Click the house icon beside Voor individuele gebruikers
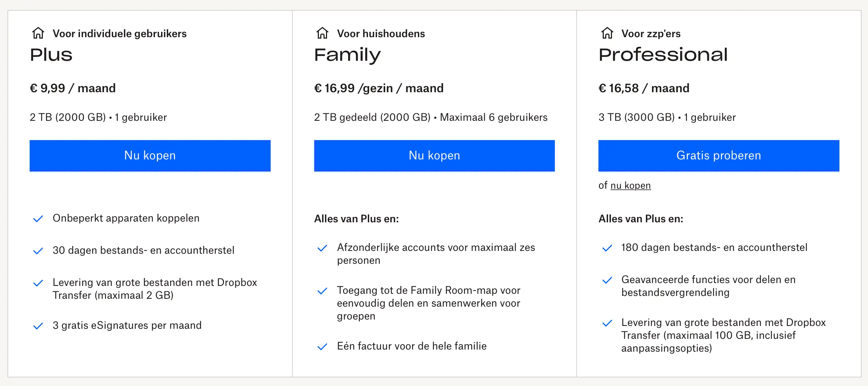Image resolution: width=868 pixels, height=386 pixels. coord(38,33)
